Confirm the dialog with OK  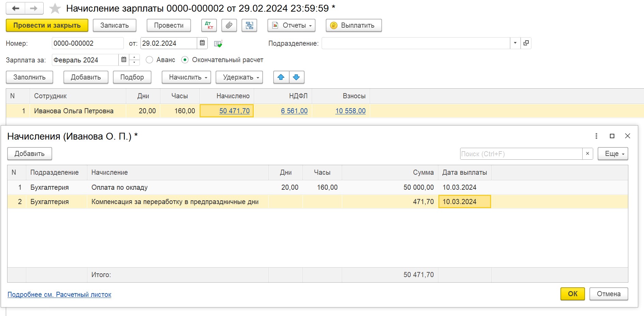click(x=573, y=294)
